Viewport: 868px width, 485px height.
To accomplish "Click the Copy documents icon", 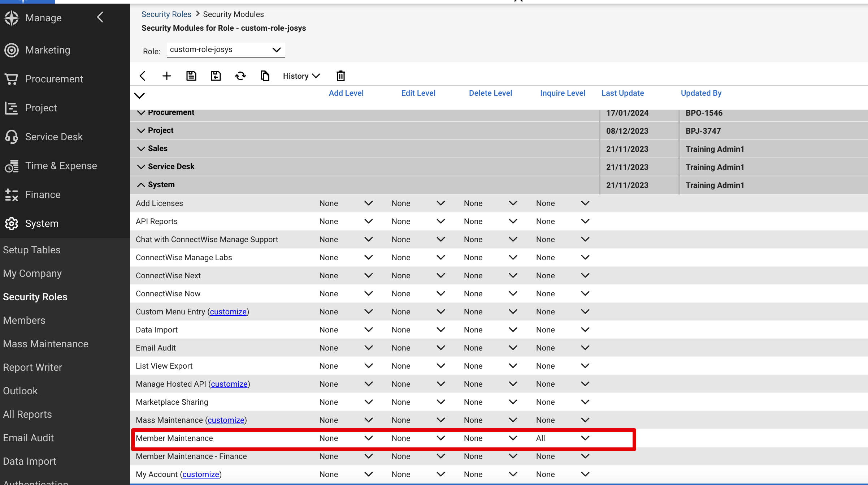I will pyautogui.click(x=265, y=76).
